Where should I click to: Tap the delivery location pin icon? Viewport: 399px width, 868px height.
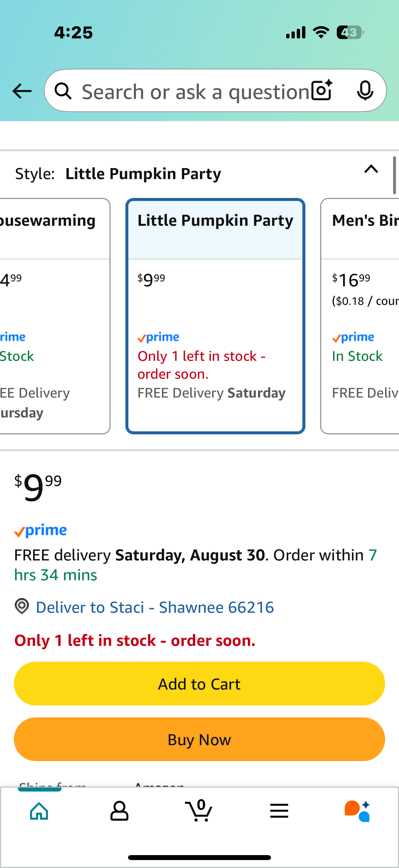[22, 606]
